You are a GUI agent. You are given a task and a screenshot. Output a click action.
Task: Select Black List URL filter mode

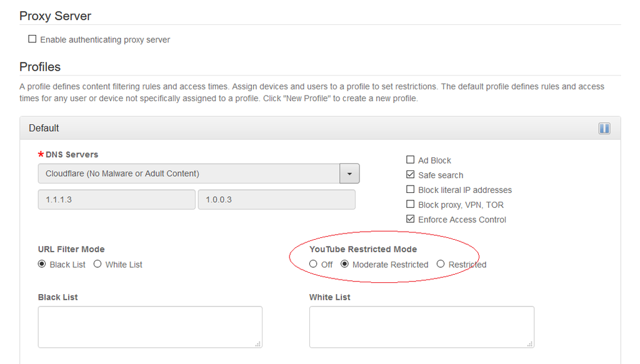42,264
